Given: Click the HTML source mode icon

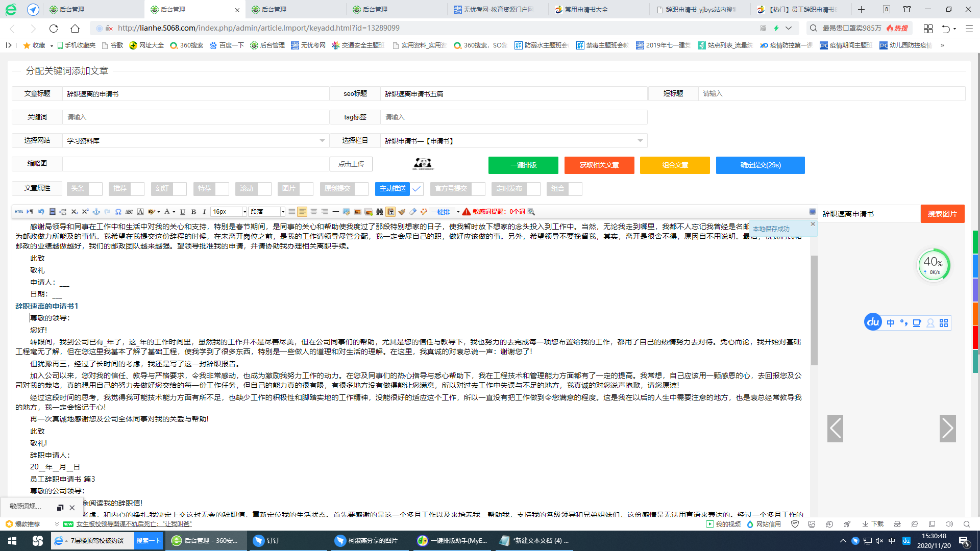Looking at the screenshot, I should [19, 212].
